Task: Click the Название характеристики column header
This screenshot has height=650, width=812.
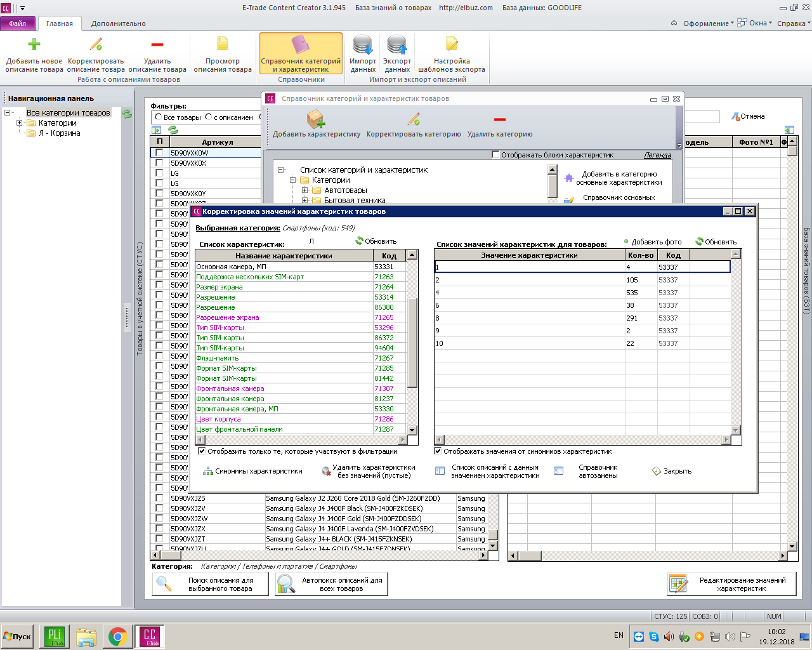Action: tap(284, 256)
